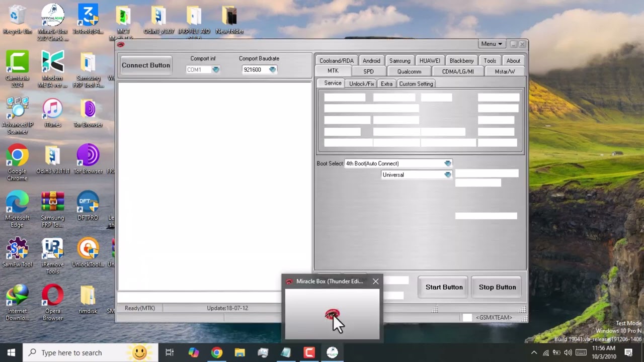This screenshot has height=362, width=644.
Task: Click the taskbar search box
Action: 91,352
